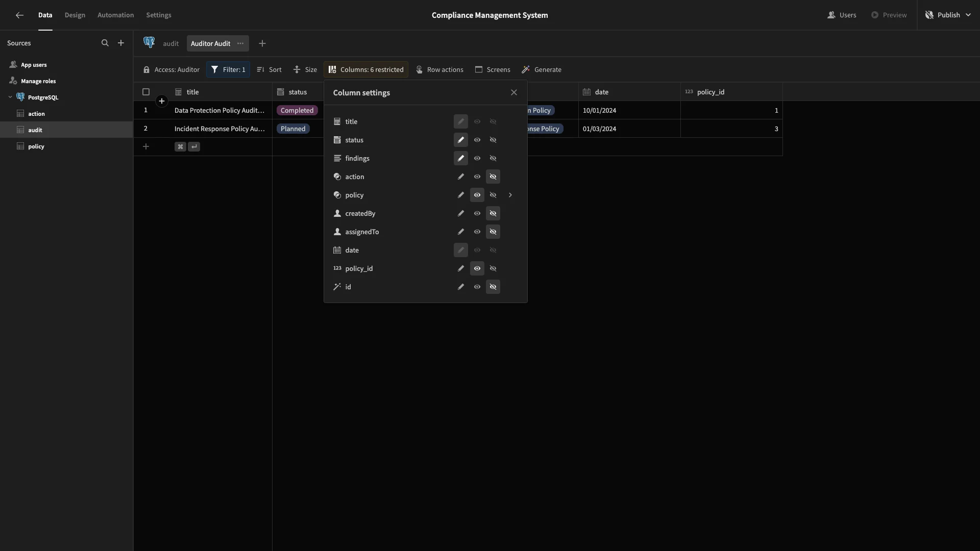Viewport: 980px width, 551px height.
Task: Make status column read-only eye
Action: pyautogui.click(x=477, y=140)
